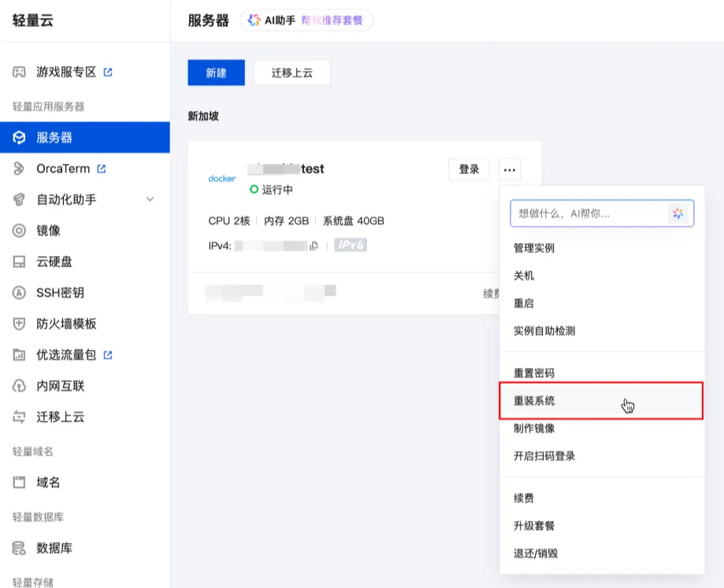Click the 优选流量包 chart icon
This screenshot has width=724, height=588.
[x=19, y=355]
